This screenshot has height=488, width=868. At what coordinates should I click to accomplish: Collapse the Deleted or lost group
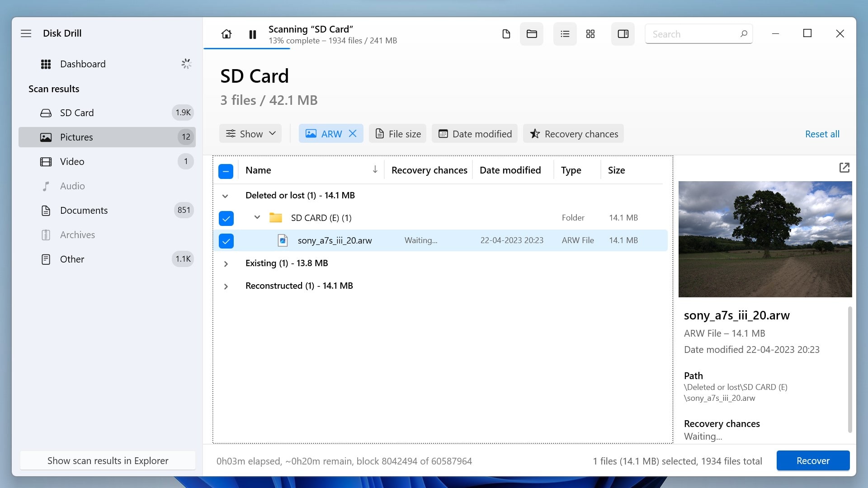click(x=225, y=196)
